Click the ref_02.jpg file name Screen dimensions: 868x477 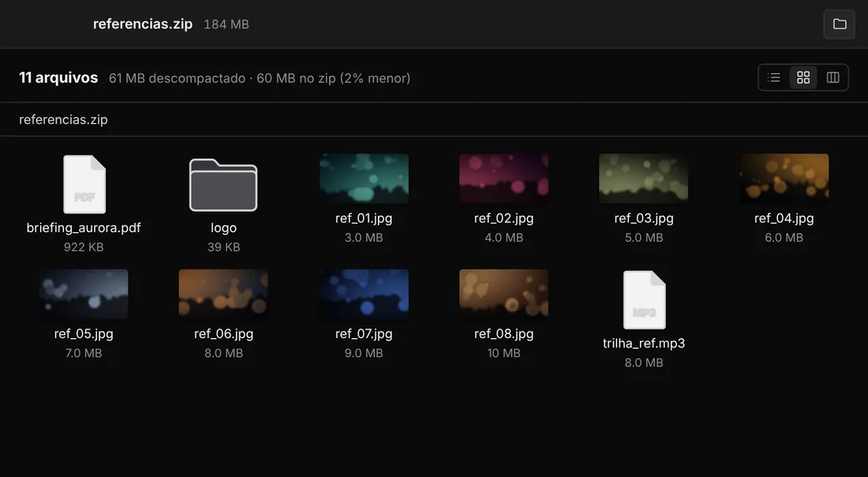503,218
